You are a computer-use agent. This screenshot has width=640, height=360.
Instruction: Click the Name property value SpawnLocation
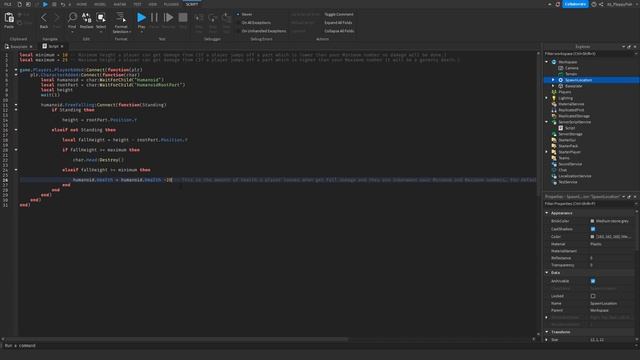(x=603, y=303)
